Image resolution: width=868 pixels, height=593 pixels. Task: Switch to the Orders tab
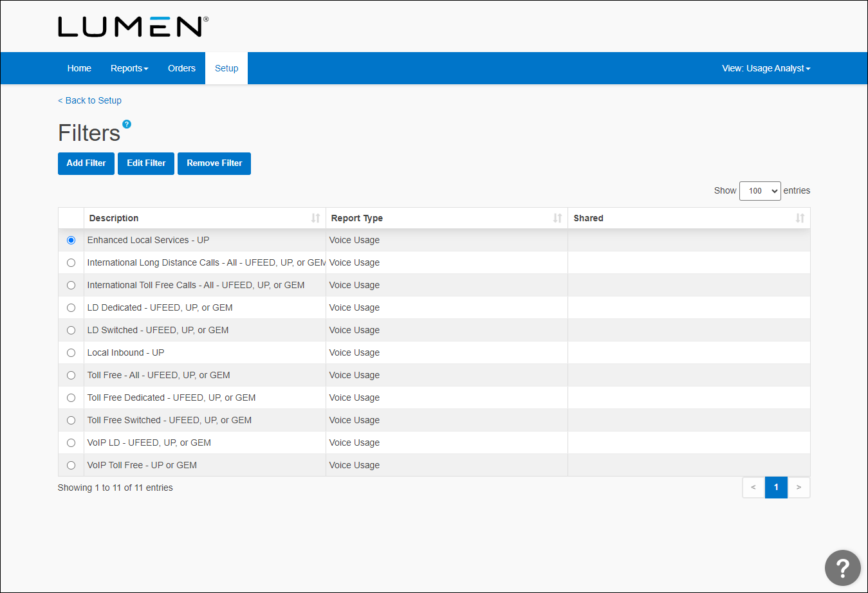click(x=181, y=68)
